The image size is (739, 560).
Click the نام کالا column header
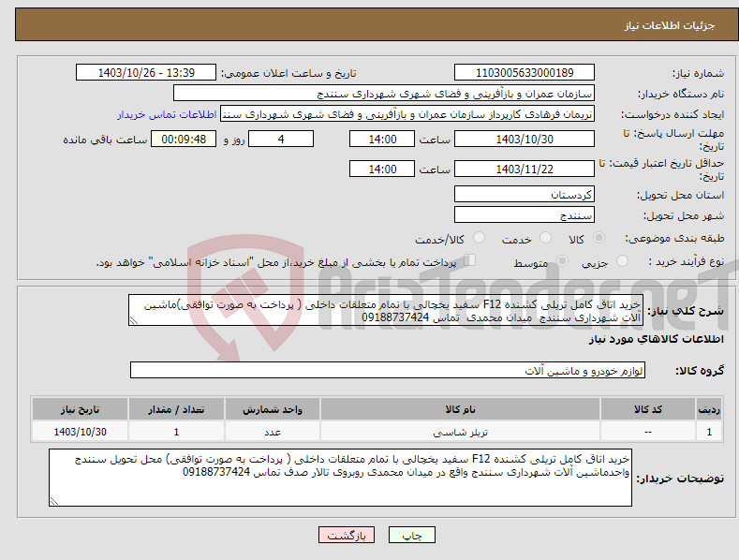(x=460, y=409)
